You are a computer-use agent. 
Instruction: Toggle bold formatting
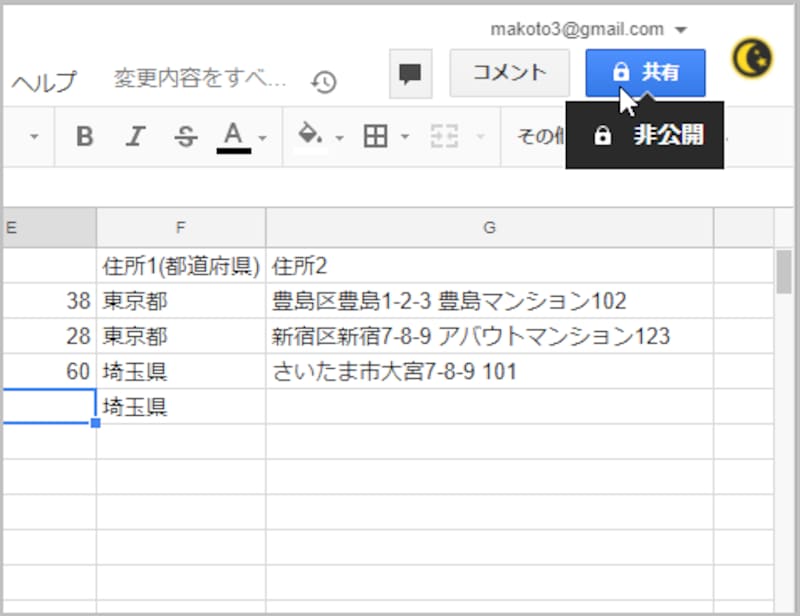point(84,137)
